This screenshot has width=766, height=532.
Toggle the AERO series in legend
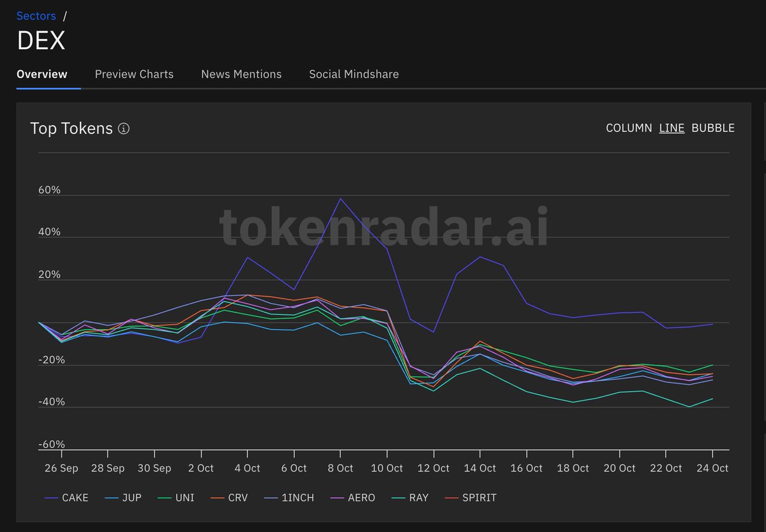pyautogui.click(x=352, y=498)
